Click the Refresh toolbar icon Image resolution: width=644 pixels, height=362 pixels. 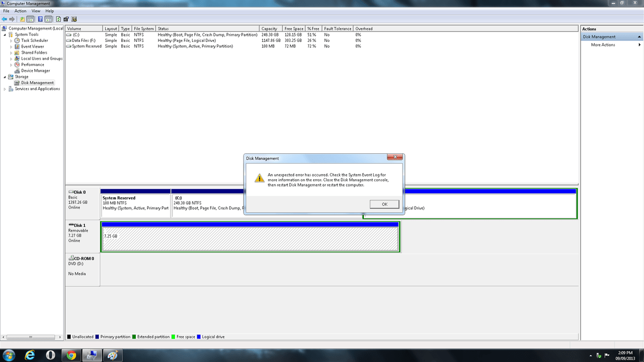coord(57,19)
